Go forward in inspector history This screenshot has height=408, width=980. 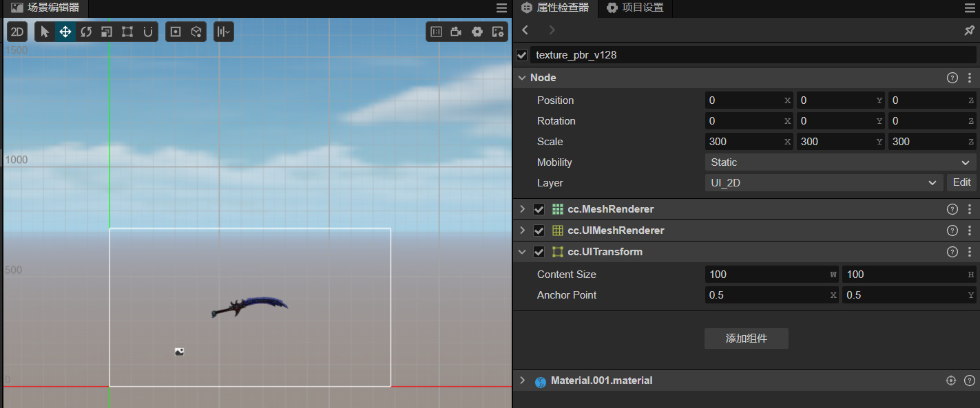coord(552,30)
